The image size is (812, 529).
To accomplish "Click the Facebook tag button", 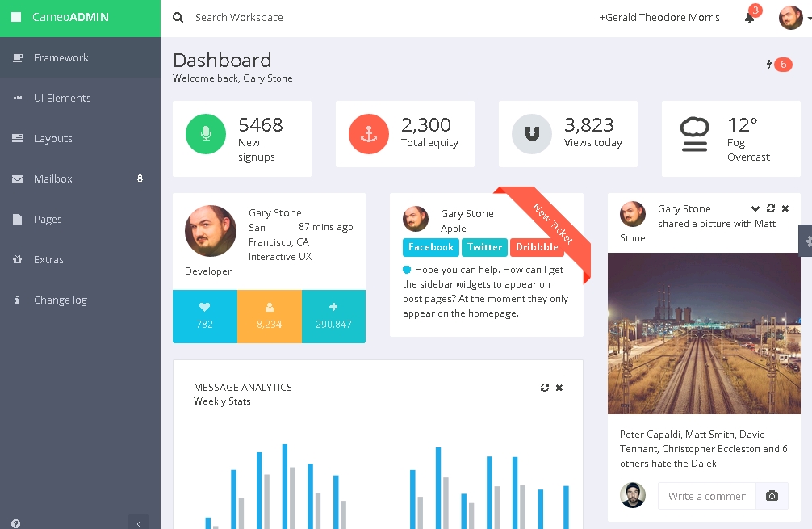I will (431, 247).
